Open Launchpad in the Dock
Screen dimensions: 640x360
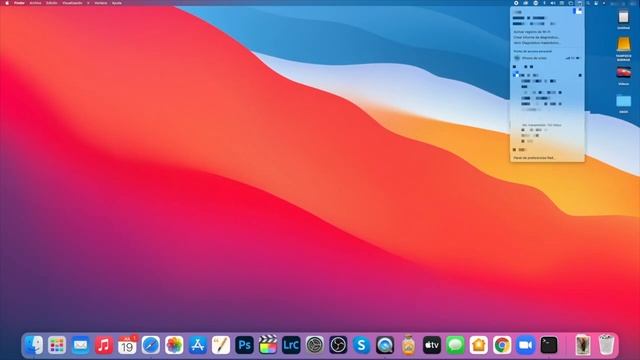(x=57, y=345)
